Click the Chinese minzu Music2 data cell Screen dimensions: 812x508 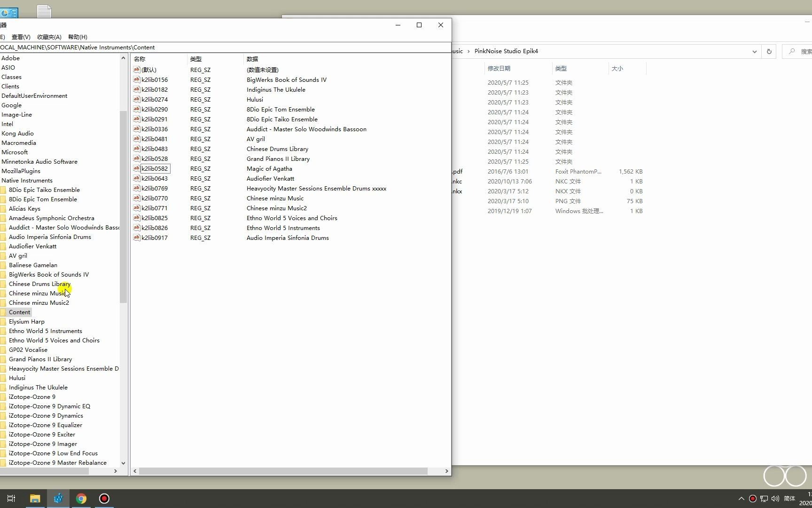(x=277, y=208)
